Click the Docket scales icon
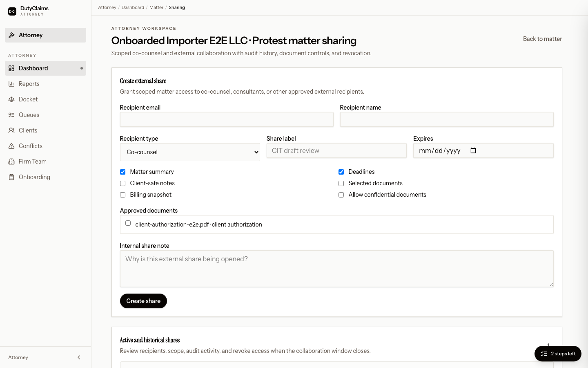588x368 pixels. tap(11, 99)
